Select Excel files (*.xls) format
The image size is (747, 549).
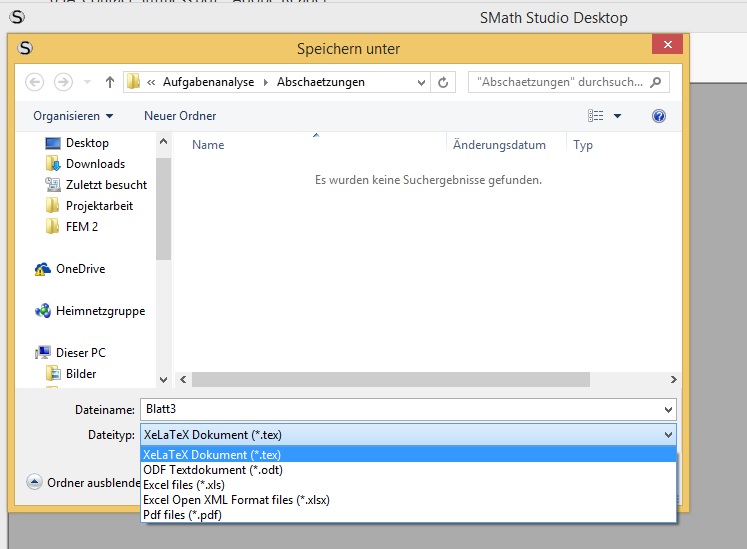point(183,485)
